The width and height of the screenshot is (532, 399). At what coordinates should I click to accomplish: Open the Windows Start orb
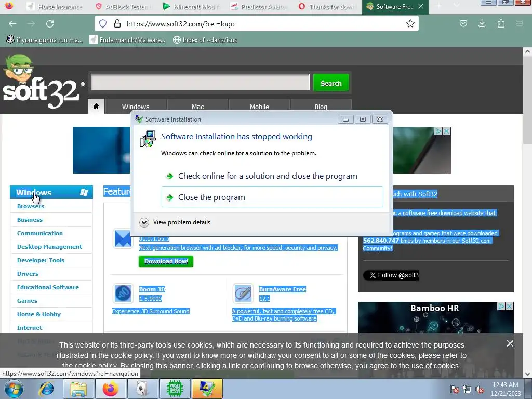point(14,389)
